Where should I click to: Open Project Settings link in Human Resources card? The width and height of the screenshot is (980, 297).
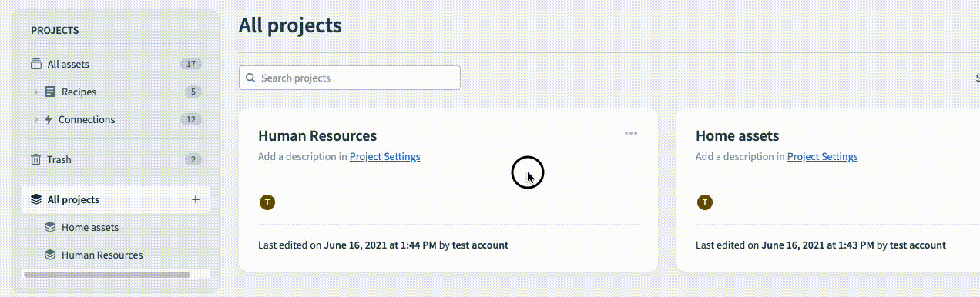tap(385, 156)
